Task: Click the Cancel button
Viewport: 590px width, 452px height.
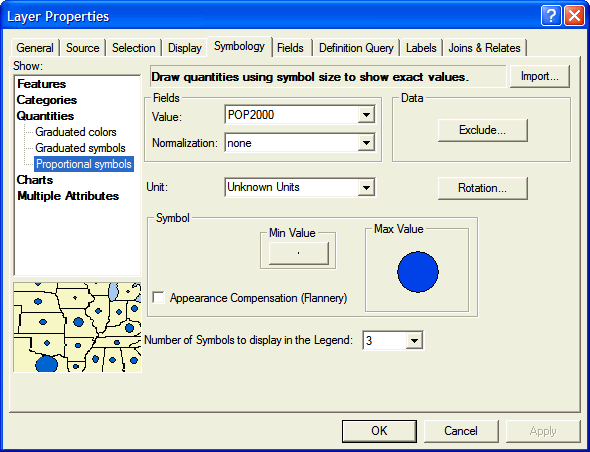Action: tap(461, 431)
